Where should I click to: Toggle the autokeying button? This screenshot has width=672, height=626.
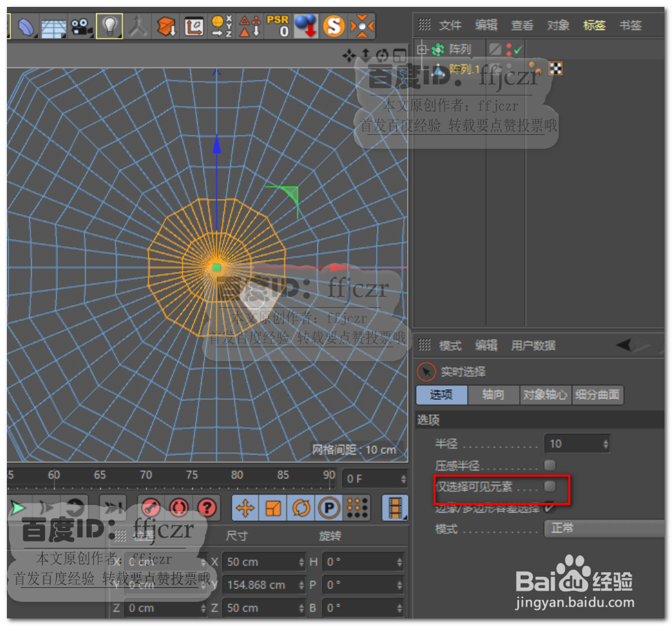click(x=178, y=508)
